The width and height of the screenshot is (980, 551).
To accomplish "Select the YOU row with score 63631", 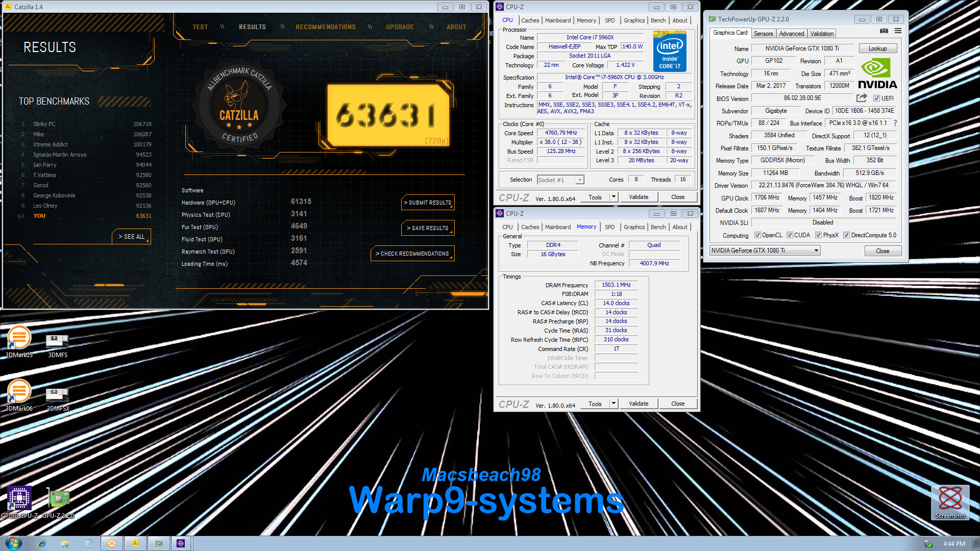I will coord(86,216).
